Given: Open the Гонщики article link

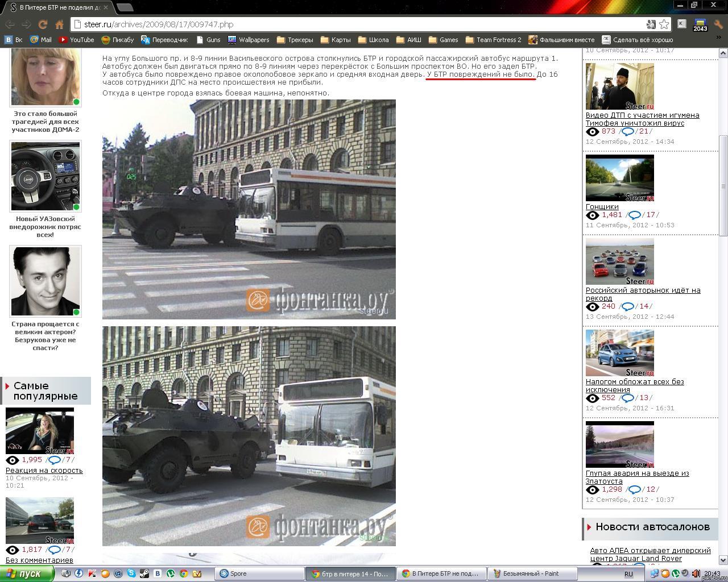Looking at the screenshot, I should [602, 206].
